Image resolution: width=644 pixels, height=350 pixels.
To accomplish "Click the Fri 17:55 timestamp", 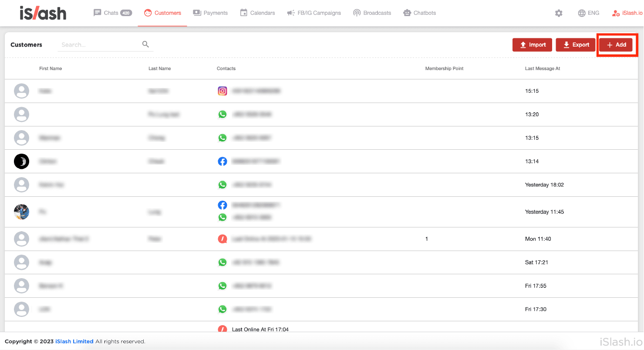I will pyautogui.click(x=536, y=286).
